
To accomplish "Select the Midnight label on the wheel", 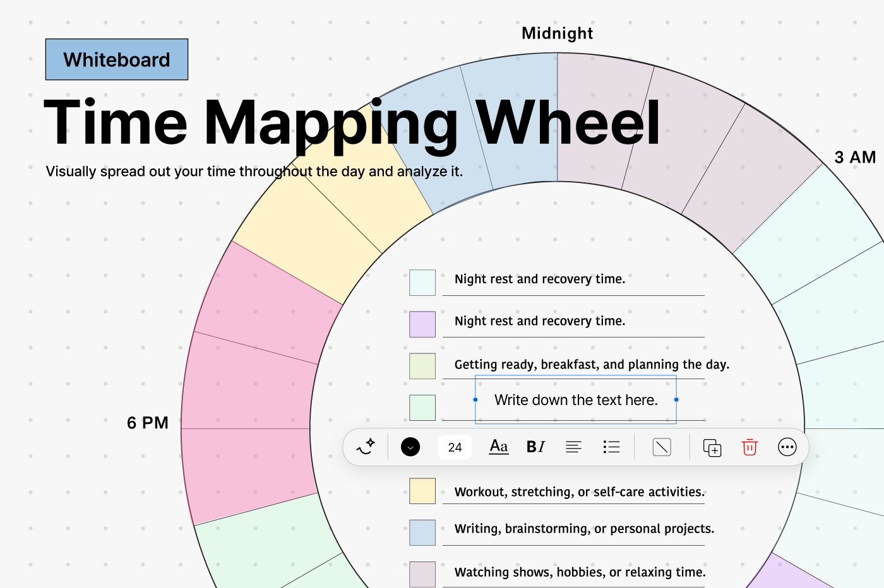I will (x=557, y=33).
